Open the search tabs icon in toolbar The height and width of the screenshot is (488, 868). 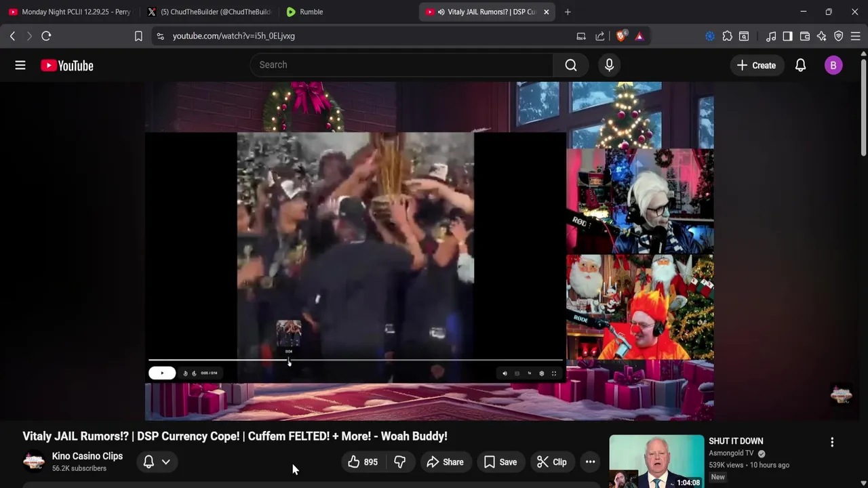click(744, 36)
